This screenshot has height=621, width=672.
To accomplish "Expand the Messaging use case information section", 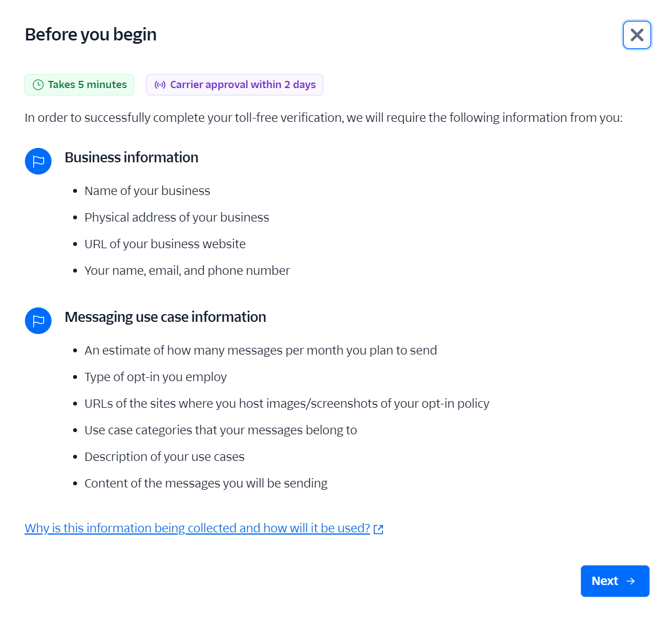I will [x=165, y=317].
